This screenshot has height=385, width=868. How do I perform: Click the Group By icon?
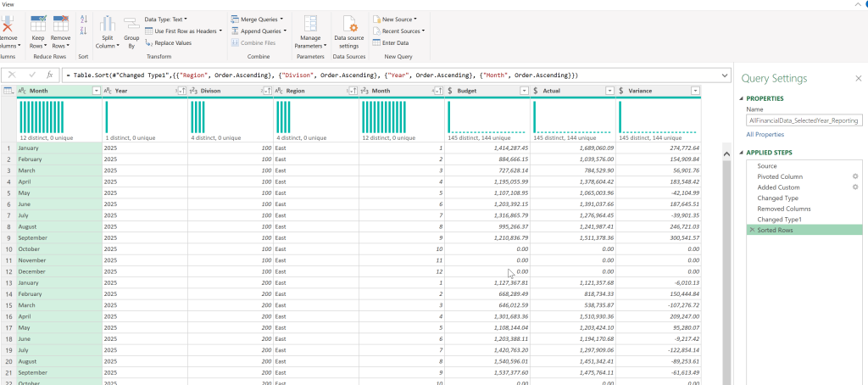[x=131, y=24]
